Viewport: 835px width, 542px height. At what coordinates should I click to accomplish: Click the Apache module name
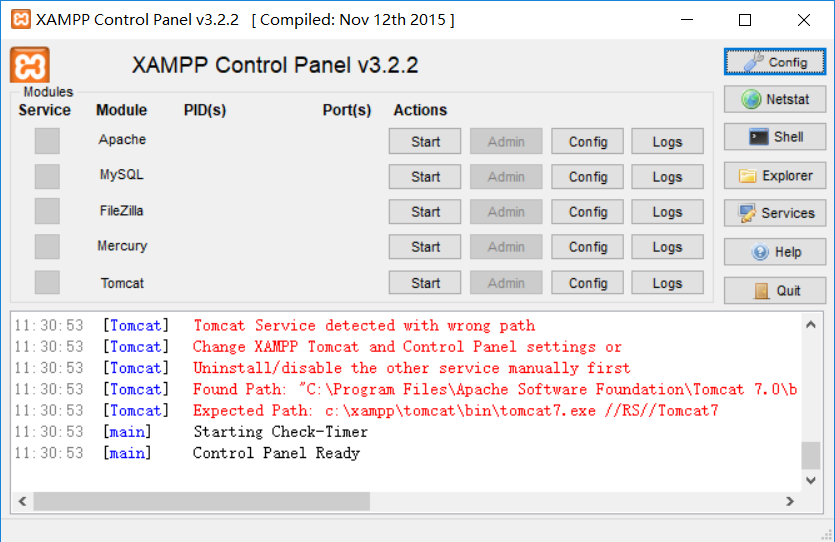click(122, 139)
